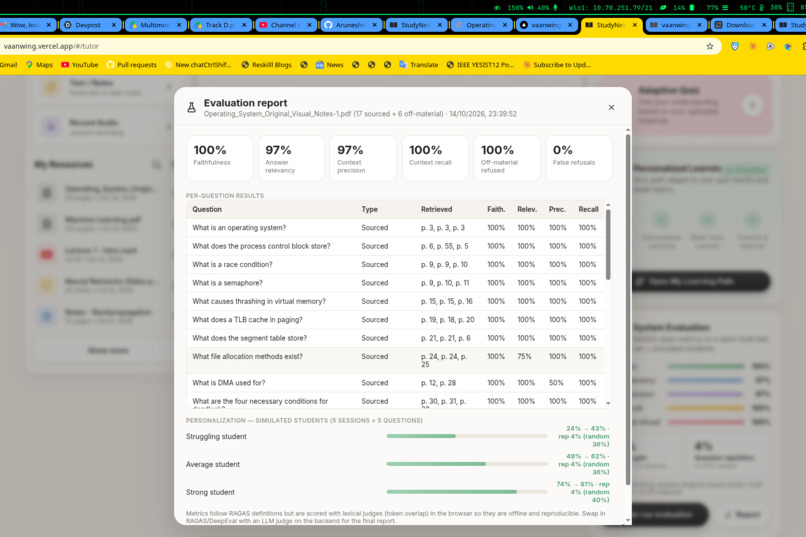This screenshot has height=537, width=806.
Task: Click the 100% Context recall card
Action: pyautogui.click(x=435, y=158)
